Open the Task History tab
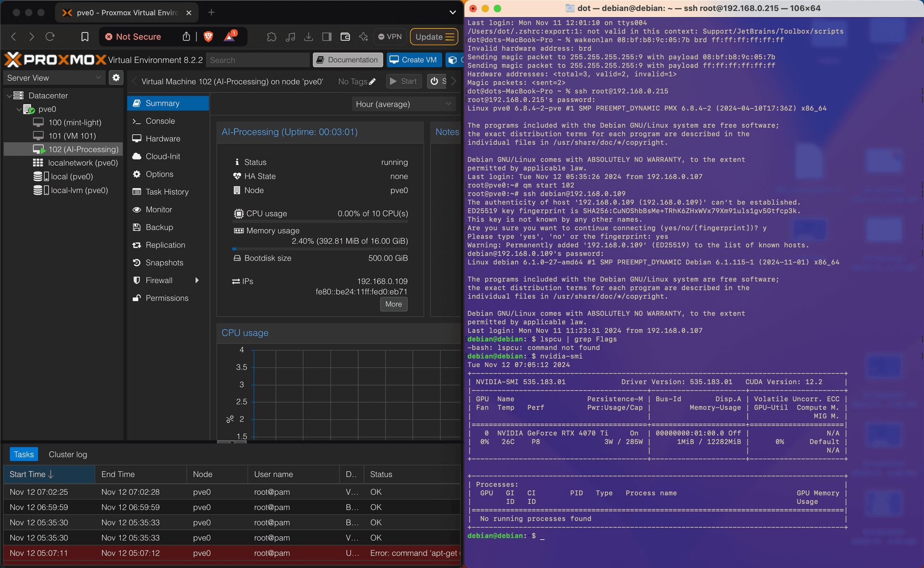 [168, 192]
